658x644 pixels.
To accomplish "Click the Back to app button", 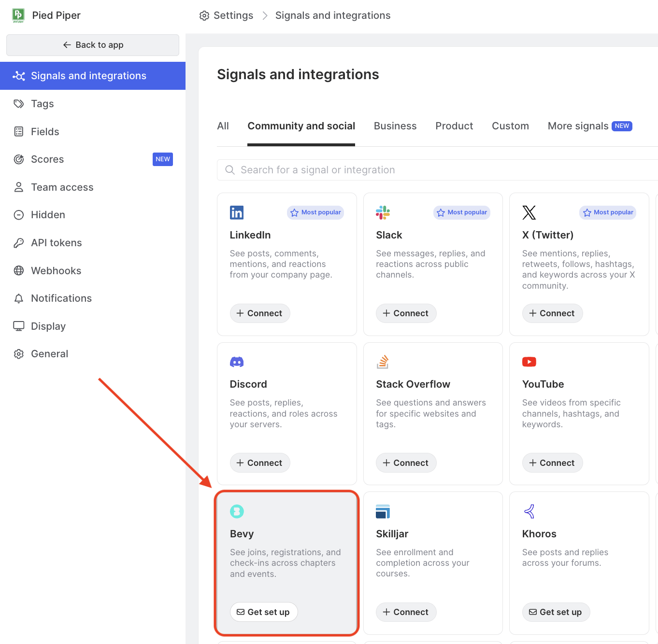I will click(93, 45).
